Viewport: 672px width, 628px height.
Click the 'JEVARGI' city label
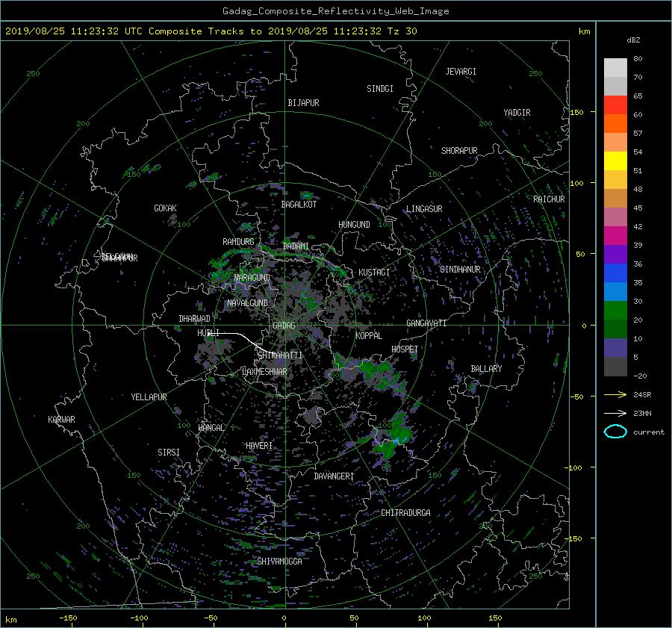pos(461,72)
